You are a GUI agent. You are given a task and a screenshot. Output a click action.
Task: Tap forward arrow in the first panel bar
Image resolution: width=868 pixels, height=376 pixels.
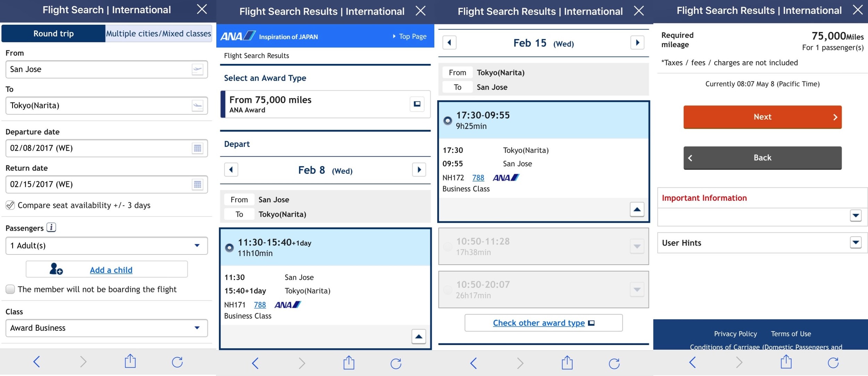pos(83,362)
